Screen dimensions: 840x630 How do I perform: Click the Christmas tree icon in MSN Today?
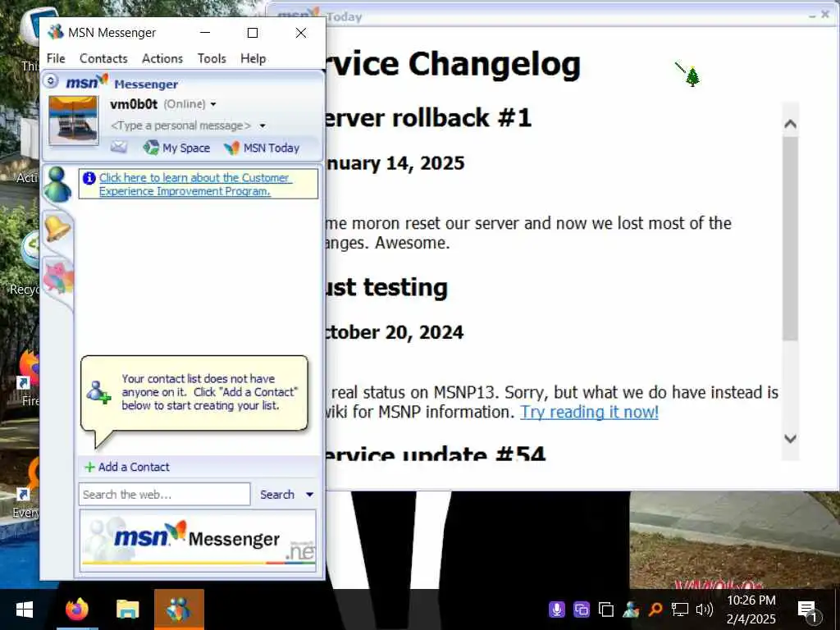pos(692,76)
